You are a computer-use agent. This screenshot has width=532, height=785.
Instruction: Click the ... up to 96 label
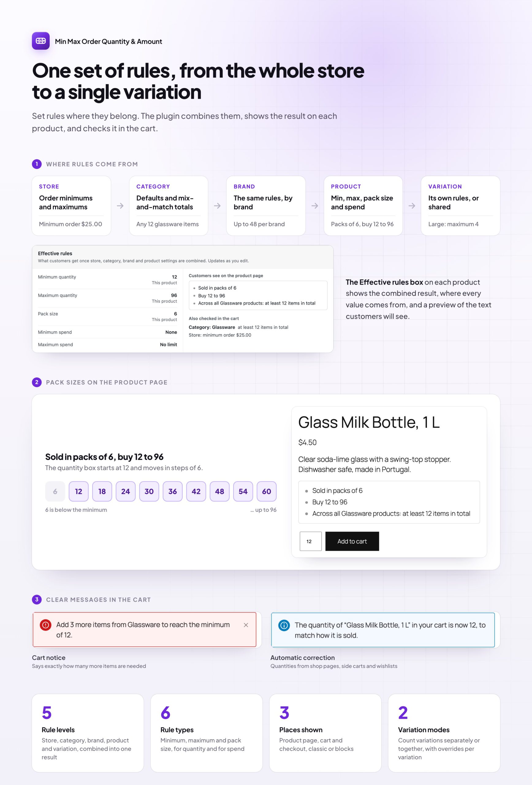(263, 510)
